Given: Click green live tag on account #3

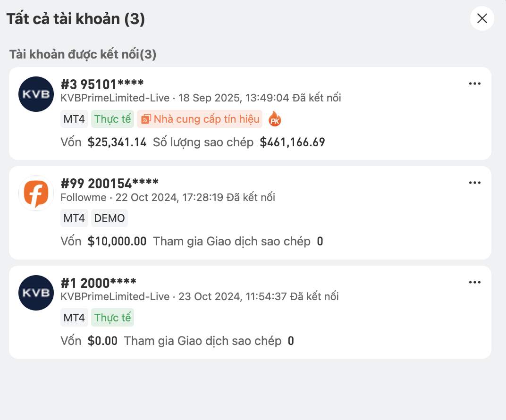Looking at the screenshot, I should pyautogui.click(x=112, y=119).
